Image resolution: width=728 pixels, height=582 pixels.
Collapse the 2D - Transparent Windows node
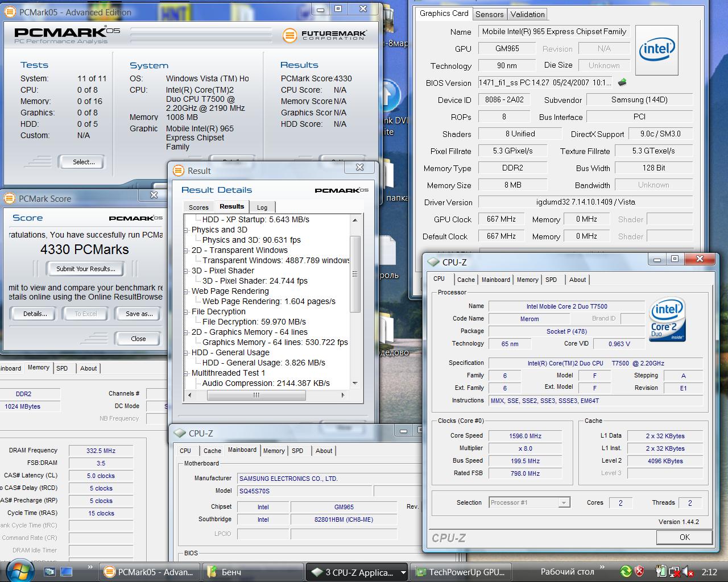point(187,250)
